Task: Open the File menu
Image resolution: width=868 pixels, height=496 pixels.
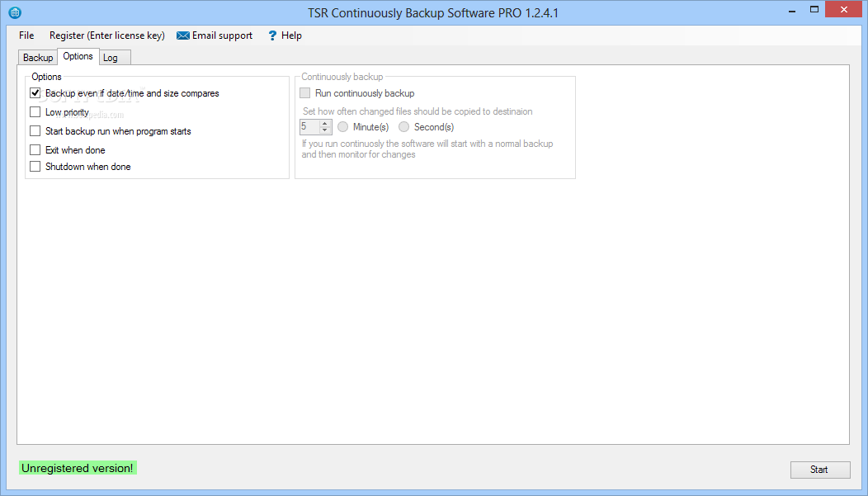Action: pyautogui.click(x=26, y=35)
